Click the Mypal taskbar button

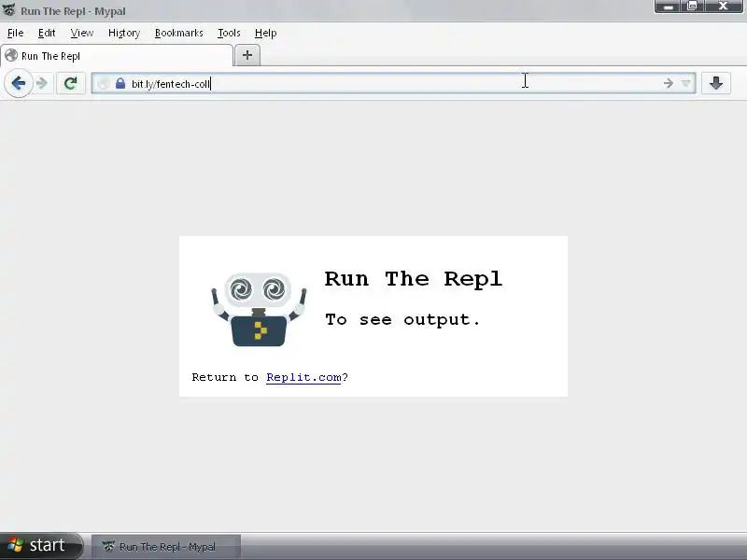tap(166, 547)
